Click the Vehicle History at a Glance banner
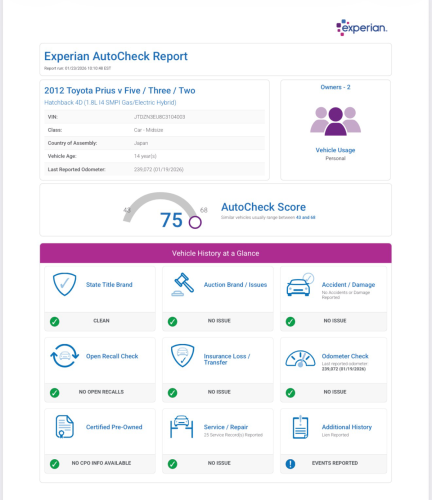Image resolution: width=432 pixels, height=500 pixels. 216,253
